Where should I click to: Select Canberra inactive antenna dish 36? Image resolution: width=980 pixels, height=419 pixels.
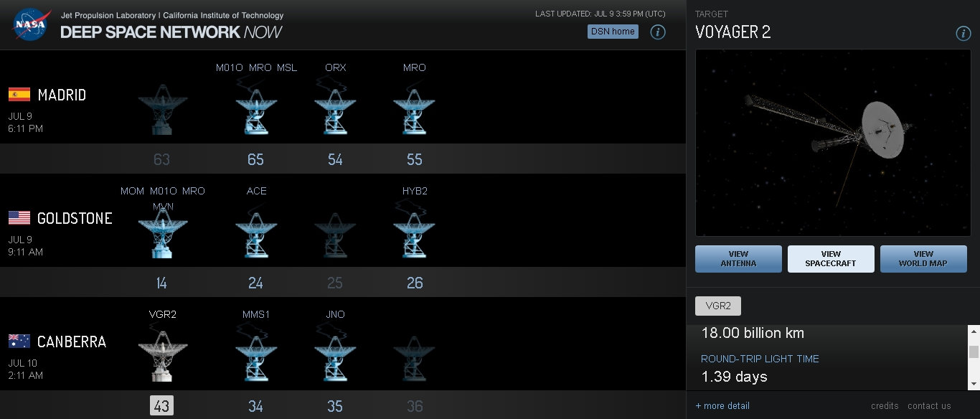414,357
